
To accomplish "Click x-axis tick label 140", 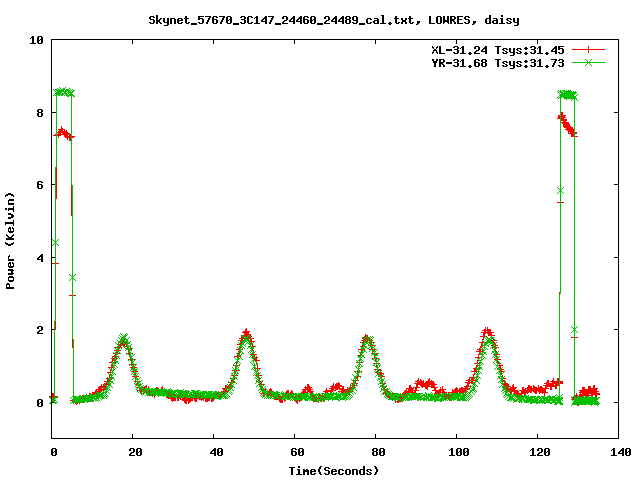I will click(620, 452).
